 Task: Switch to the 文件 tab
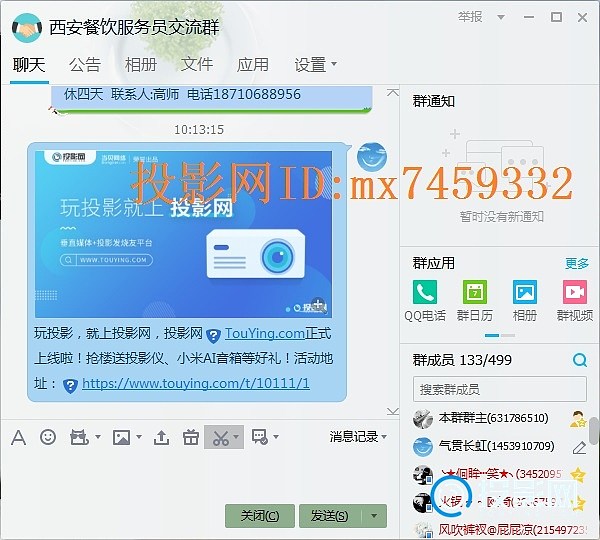point(197,64)
